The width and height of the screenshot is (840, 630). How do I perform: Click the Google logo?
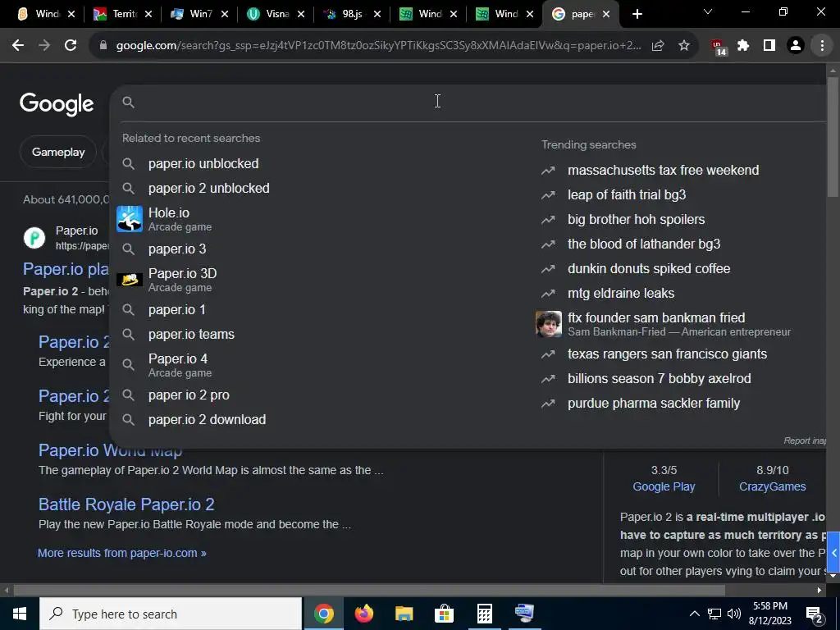[x=57, y=104]
